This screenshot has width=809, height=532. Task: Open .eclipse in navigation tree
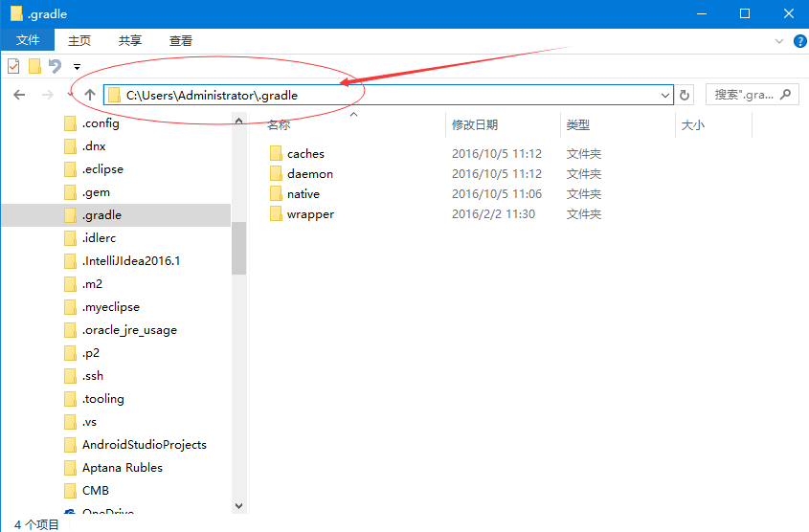[102, 169]
